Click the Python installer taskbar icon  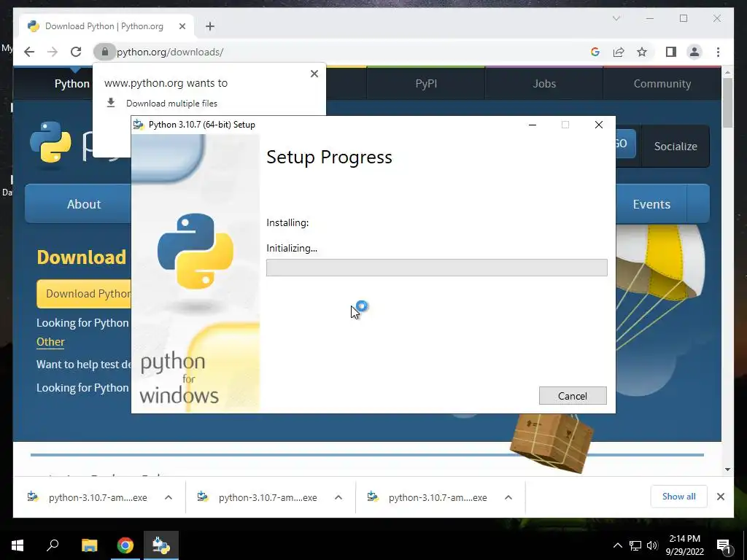[161, 545]
